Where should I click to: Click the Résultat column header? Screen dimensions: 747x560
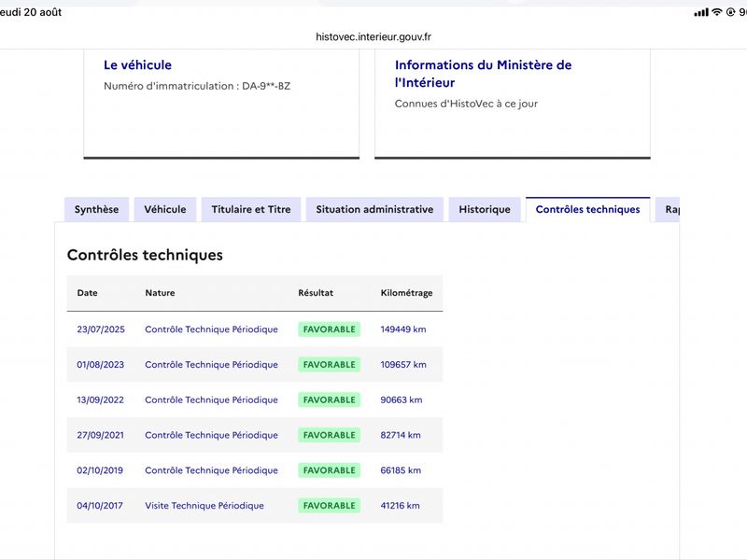click(316, 293)
